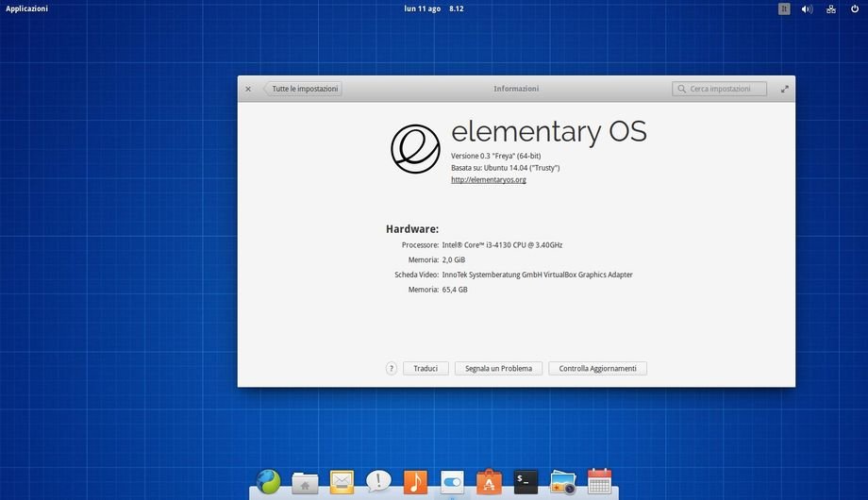Image resolution: width=868 pixels, height=500 pixels.
Task: Open the Photos app in the dock
Action: tap(562, 482)
